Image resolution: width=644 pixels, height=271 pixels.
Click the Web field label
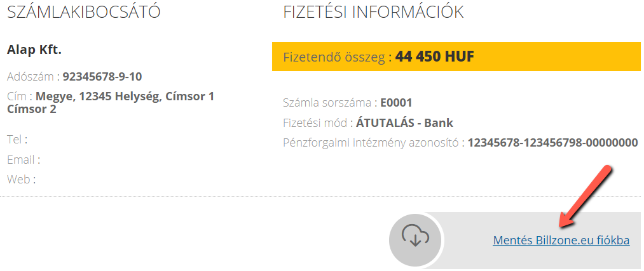22,179
